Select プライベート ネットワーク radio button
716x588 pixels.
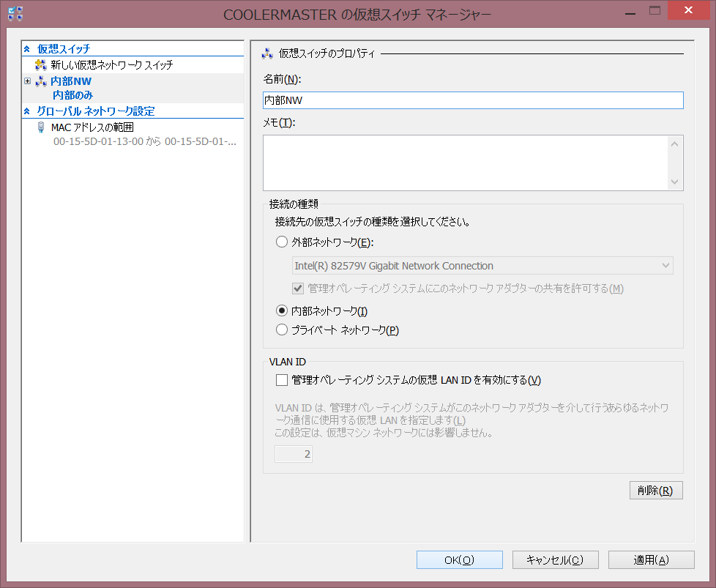(x=282, y=330)
